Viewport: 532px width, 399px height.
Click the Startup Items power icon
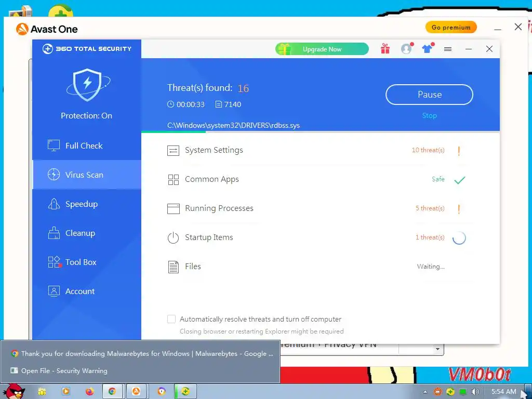(173, 237)
